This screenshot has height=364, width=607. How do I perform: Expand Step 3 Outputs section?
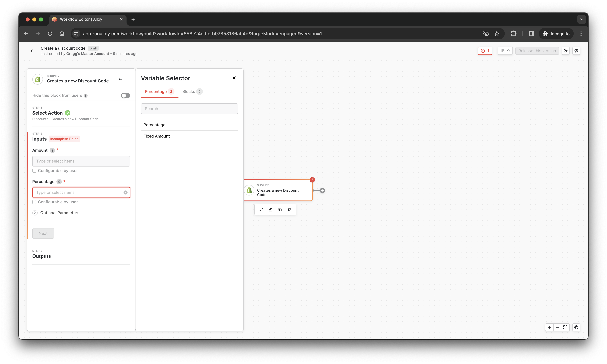tap(41, 256)
